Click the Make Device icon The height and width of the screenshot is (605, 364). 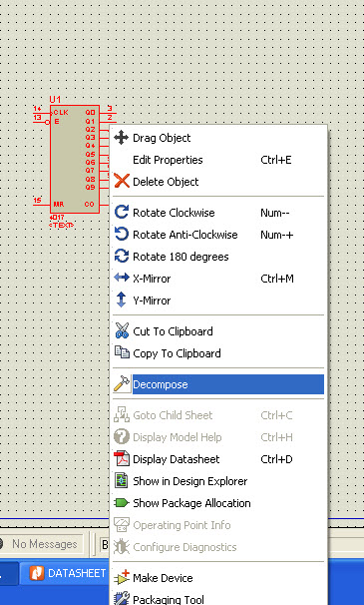(122, 578)
